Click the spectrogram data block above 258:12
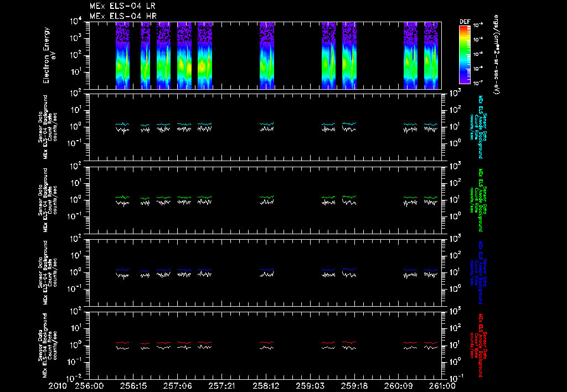567x392 pixels. click(267, 55)
